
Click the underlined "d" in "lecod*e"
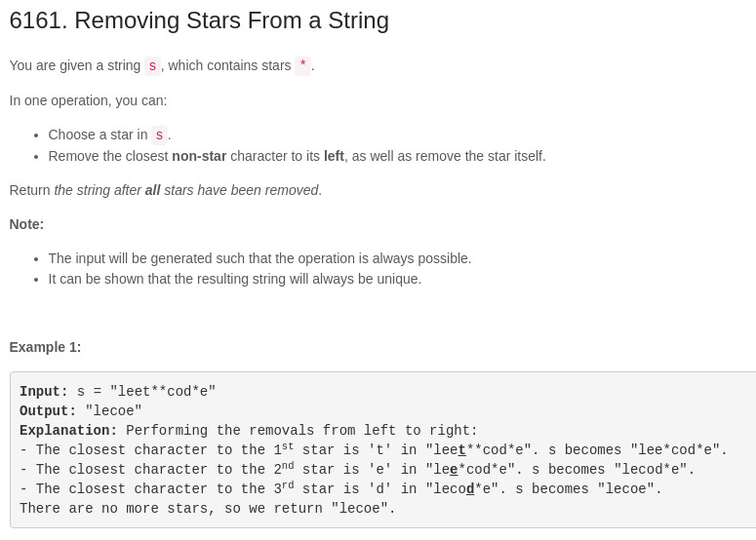pyautogui.click(x=470, y=489)
